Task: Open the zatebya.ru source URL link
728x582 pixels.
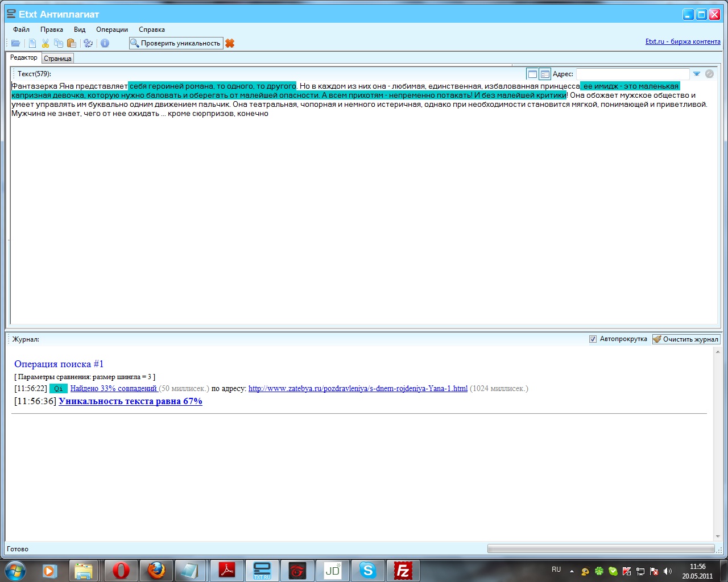Action: (x=358, y=389)
